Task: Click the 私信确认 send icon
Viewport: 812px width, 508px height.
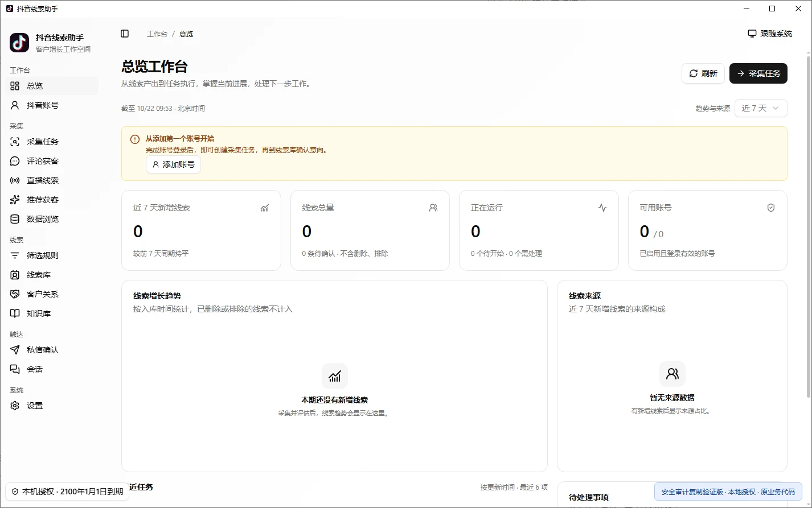Action: pos(15,350)
